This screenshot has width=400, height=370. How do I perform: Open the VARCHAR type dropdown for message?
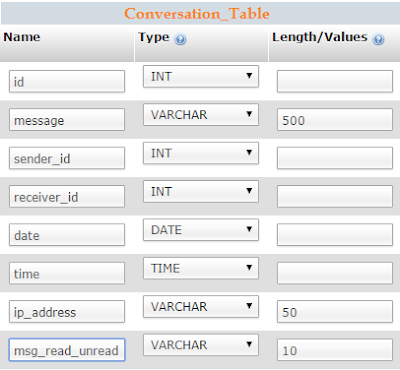pos(201,115)
